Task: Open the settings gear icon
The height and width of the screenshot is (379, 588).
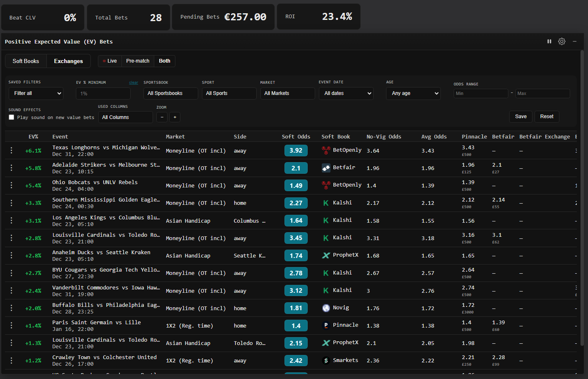Action: tap(561, 41)
